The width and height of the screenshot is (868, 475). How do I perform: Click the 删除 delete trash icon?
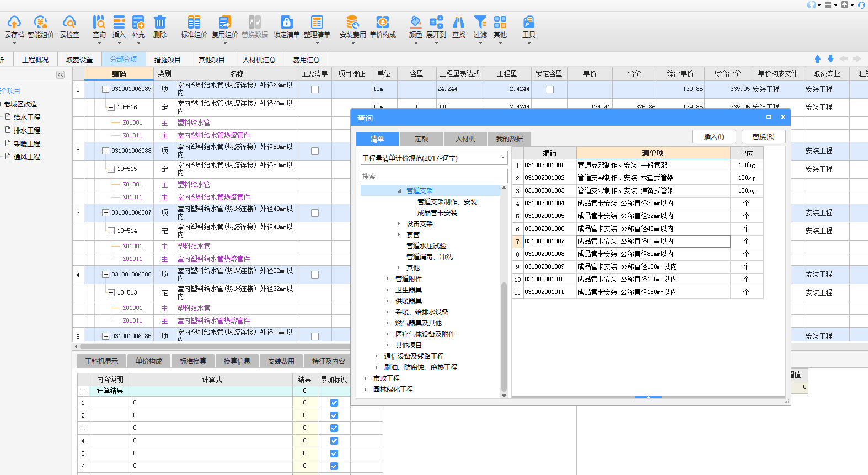tap(160, 23)
